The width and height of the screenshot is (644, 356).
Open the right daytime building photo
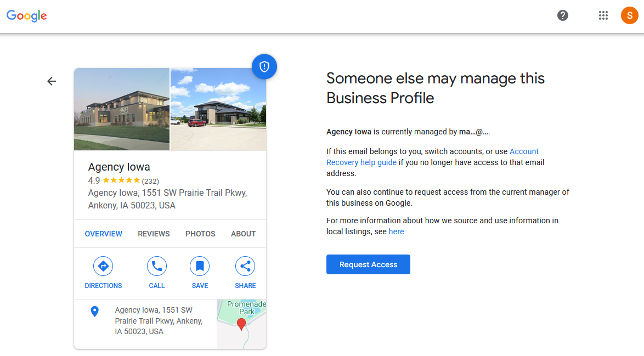[218, 109]
